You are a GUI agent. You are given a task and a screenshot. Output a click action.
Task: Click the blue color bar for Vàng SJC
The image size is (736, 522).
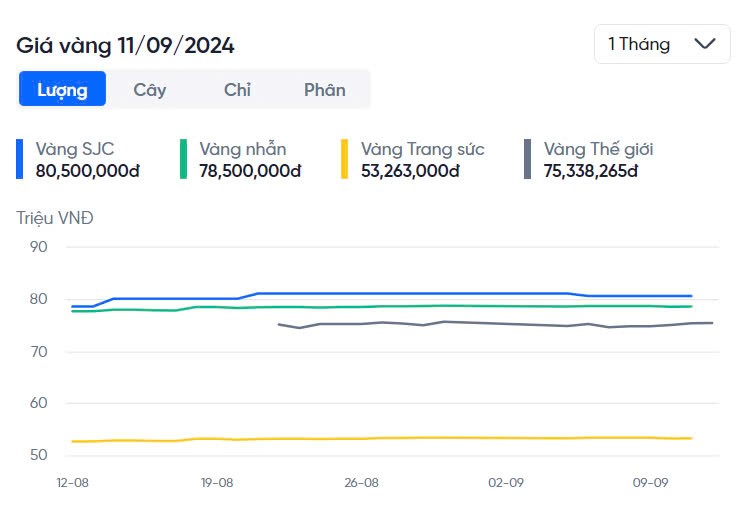(x=19, y=159)
